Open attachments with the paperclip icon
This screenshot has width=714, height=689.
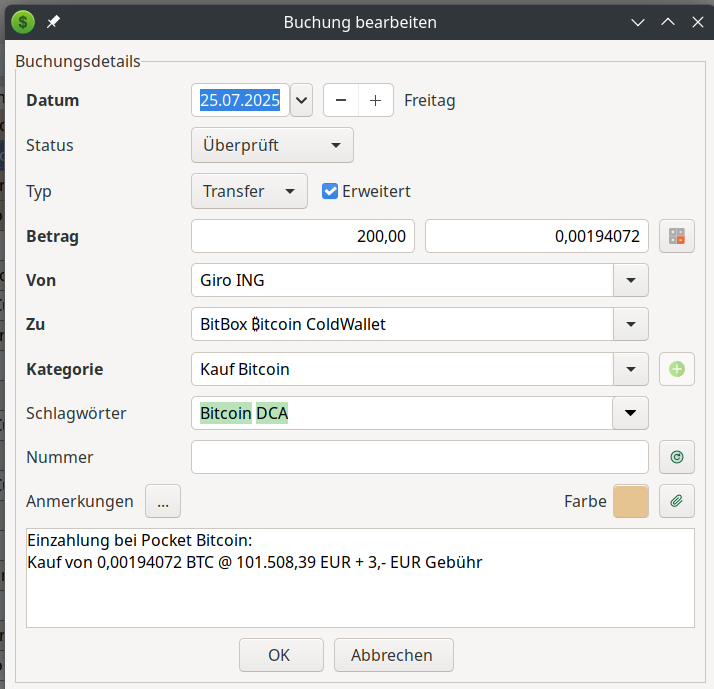click(677, 501)
